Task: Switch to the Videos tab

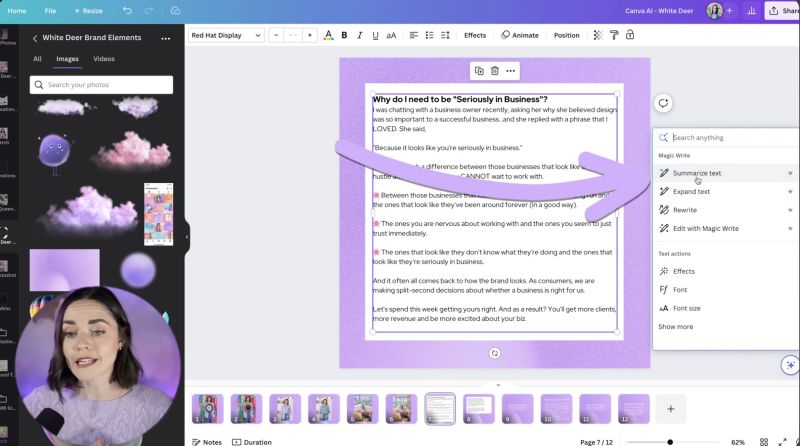Action: click(104, 59)
